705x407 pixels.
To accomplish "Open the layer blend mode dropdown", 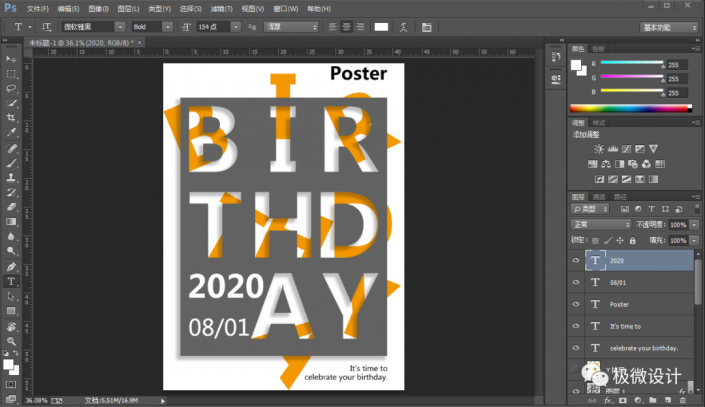I will tap(601, 225).
